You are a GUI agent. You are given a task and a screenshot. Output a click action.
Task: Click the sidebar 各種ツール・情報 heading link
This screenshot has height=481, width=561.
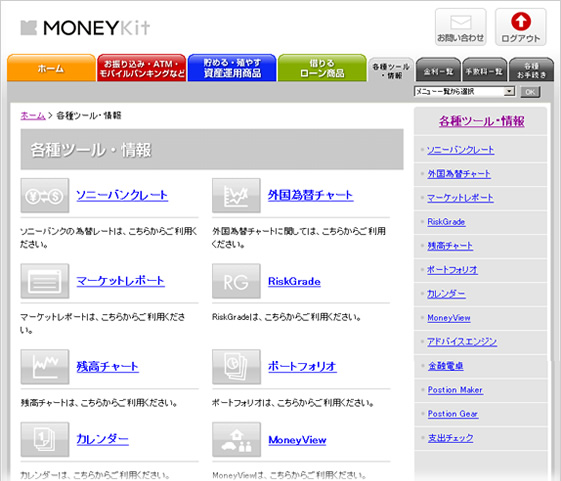482,121
